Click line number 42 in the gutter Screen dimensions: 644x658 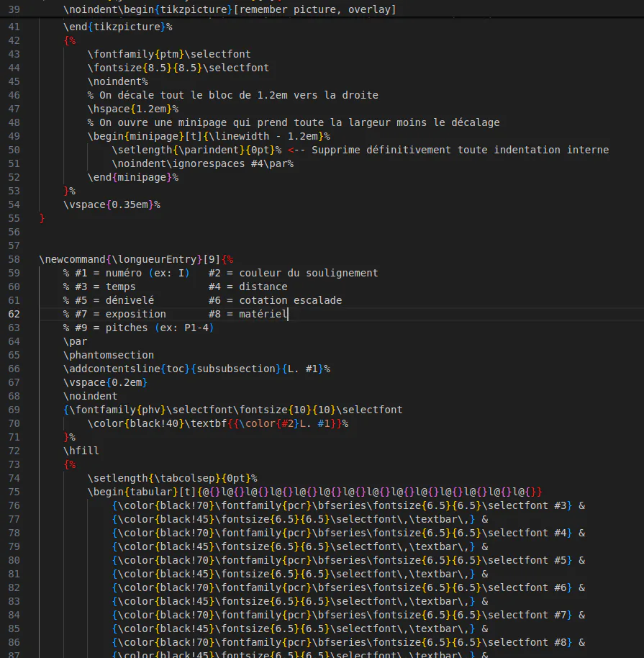[x=14, y=41]
